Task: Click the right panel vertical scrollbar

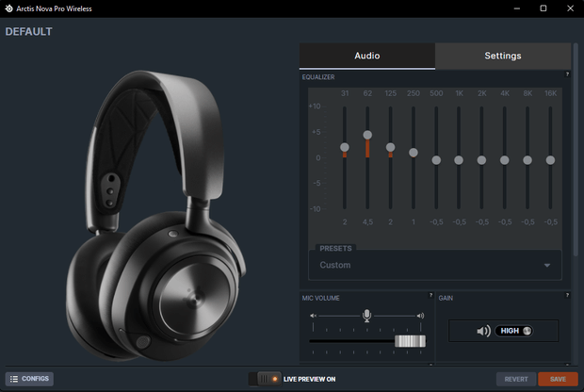Action: [576, 149]
